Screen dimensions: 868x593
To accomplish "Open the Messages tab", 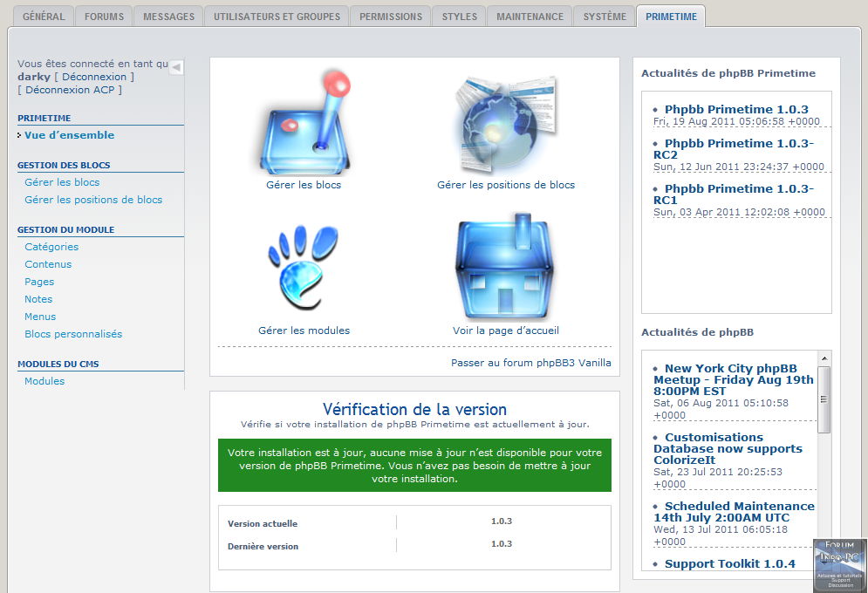I will [169, 17].
